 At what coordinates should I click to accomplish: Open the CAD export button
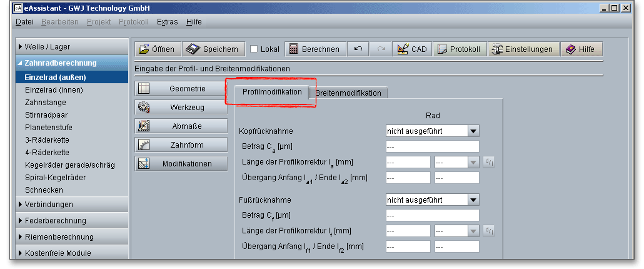(x=412, y=49)
